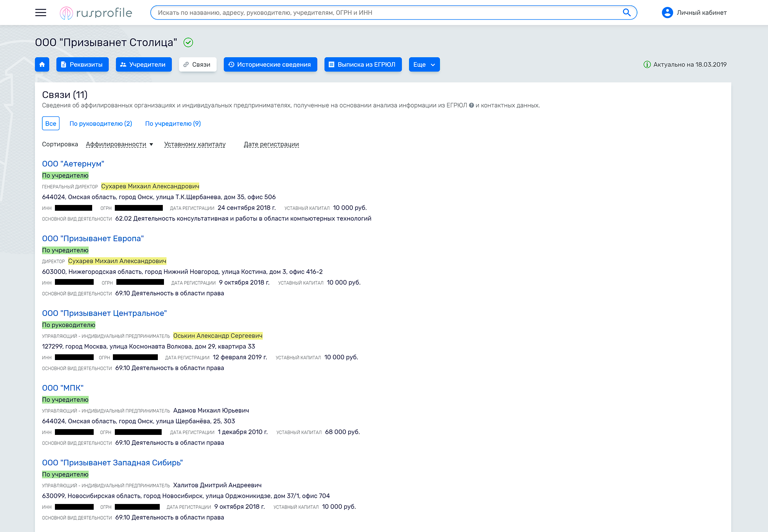Viewport: 768px width, 532px height.
Task: Open ООО "Призыванет Центральное" link
Action: (x=104, y=313)
